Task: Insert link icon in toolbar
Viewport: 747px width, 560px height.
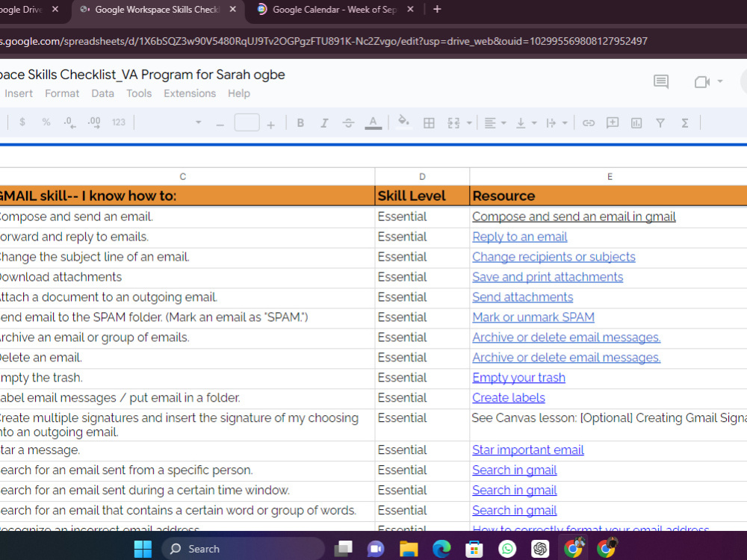Action: pyautogui.click(x=589, y=123)
